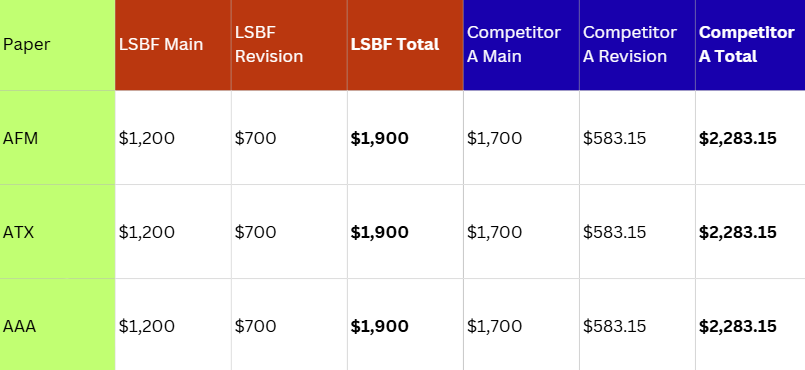Image resolution: width=805 pixels, height=370 pixels.
Task: Click the AFM LSBF Revision $700 cell
Action: (x=289, y=138)
